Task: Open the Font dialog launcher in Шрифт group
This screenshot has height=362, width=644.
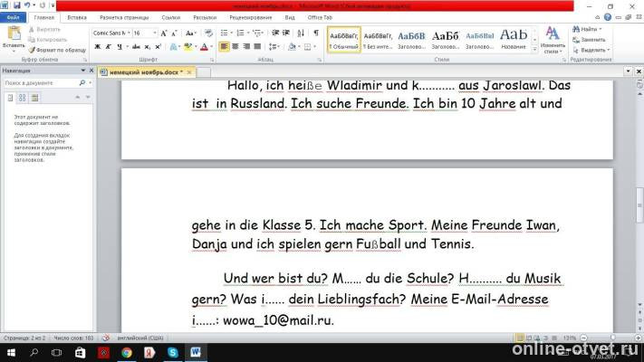Action: coord(212,60)
